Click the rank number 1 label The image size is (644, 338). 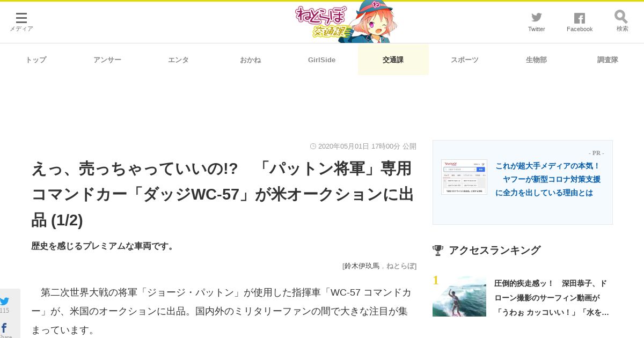click(436, 281)
